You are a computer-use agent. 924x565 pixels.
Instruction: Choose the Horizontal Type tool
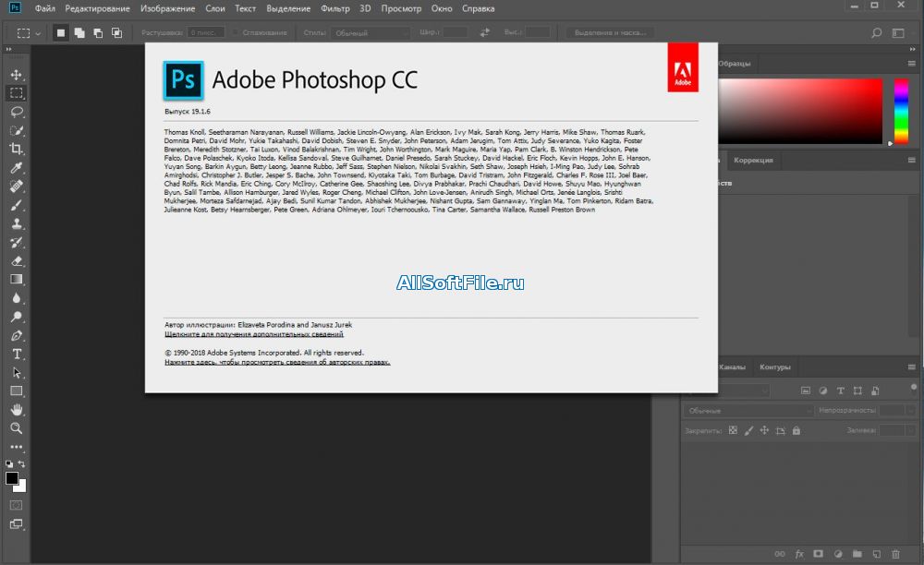(x=17, y=355)
